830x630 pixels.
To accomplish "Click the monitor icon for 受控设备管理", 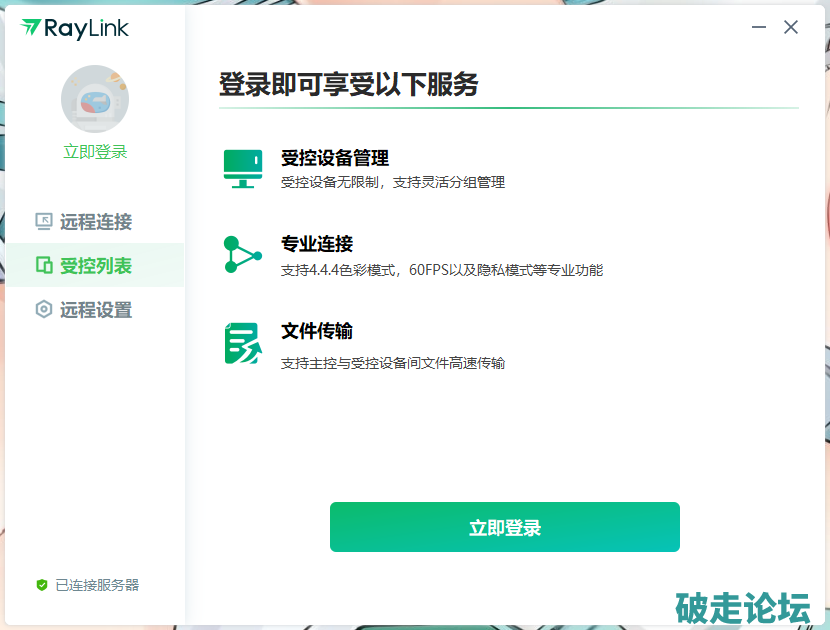I will pos(243,169).
